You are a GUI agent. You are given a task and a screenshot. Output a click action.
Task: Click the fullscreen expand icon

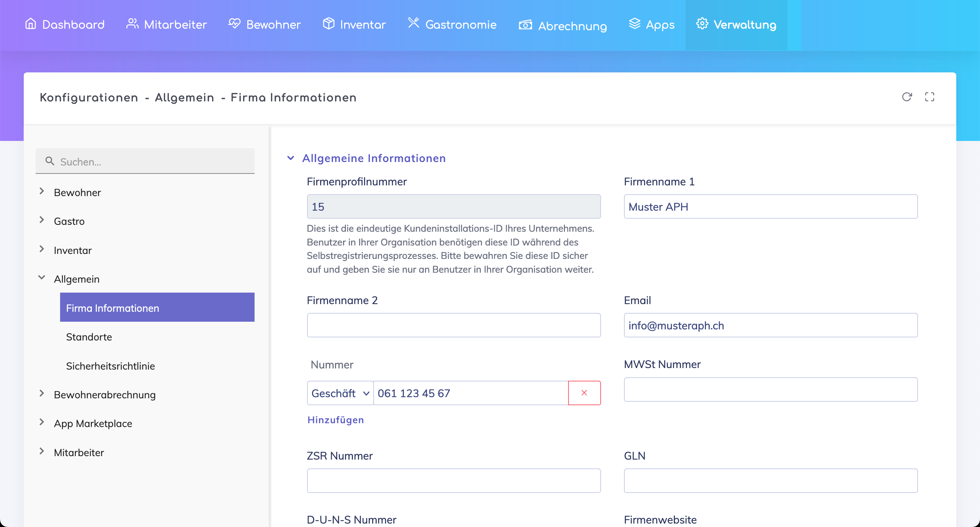(929, 97)
